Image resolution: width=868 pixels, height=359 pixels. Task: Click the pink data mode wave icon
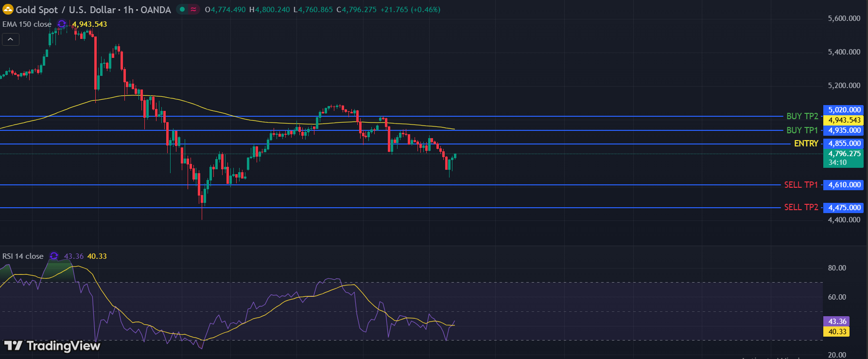point(193,9)
